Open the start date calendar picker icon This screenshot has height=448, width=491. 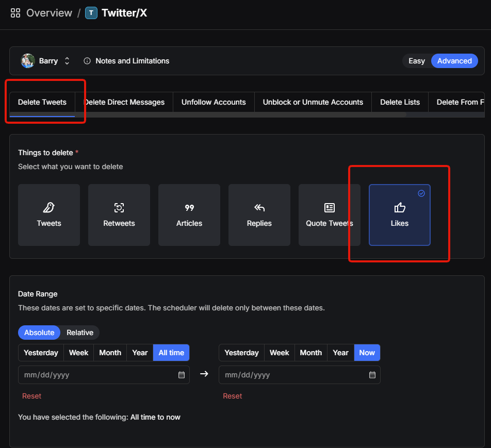tap(182, 375)
